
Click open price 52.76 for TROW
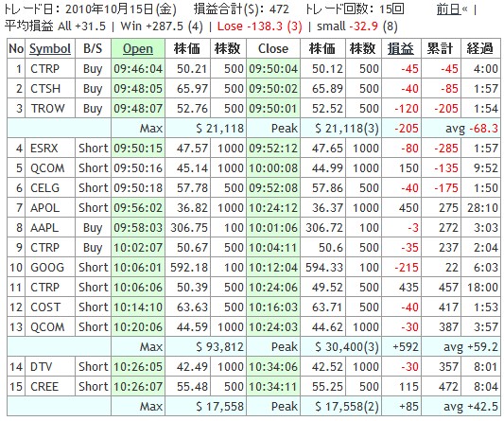coord(192,109)
